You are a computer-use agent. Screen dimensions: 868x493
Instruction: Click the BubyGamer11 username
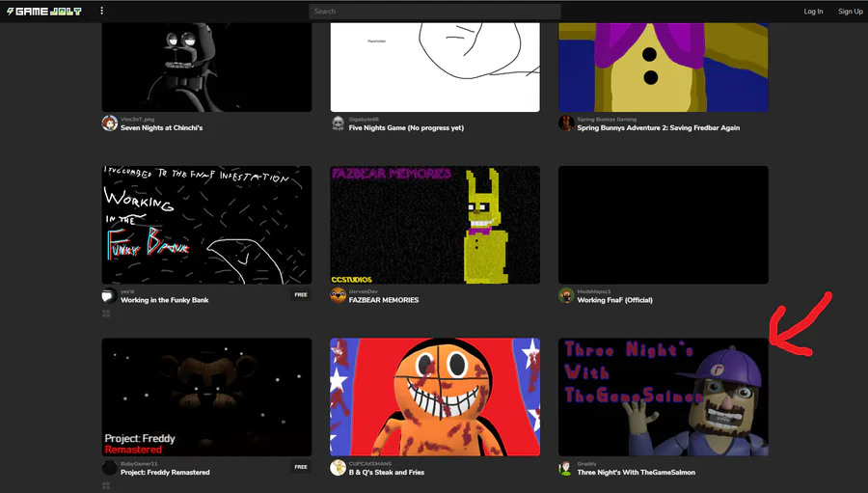139,464
